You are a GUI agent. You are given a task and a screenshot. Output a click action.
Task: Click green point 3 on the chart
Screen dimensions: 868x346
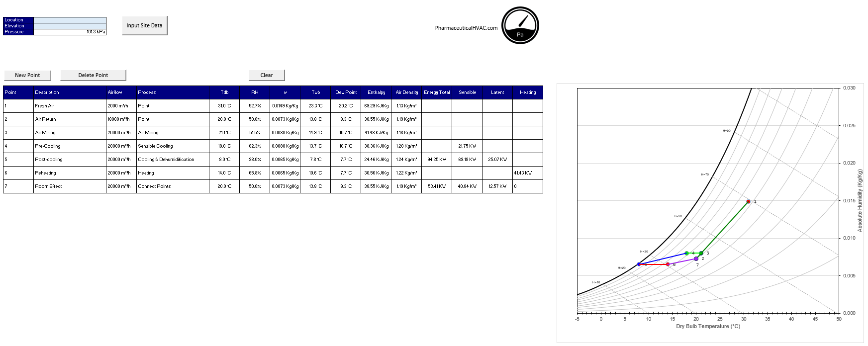click(x=701, y=253)
